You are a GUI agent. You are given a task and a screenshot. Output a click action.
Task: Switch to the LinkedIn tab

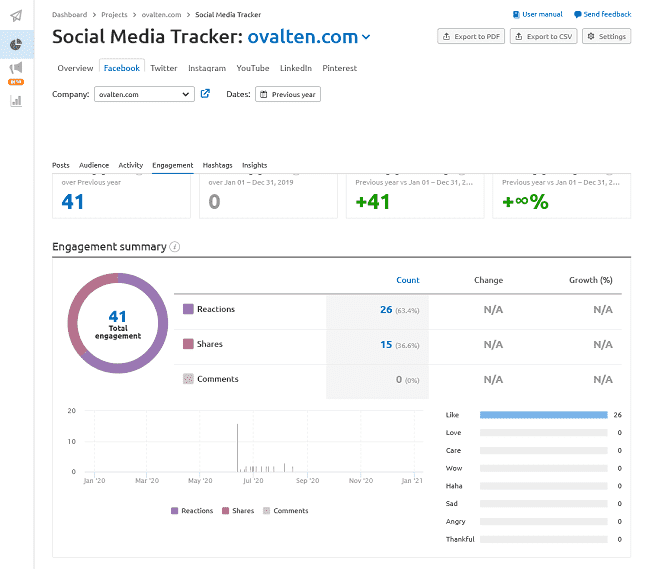coord(296,68)
